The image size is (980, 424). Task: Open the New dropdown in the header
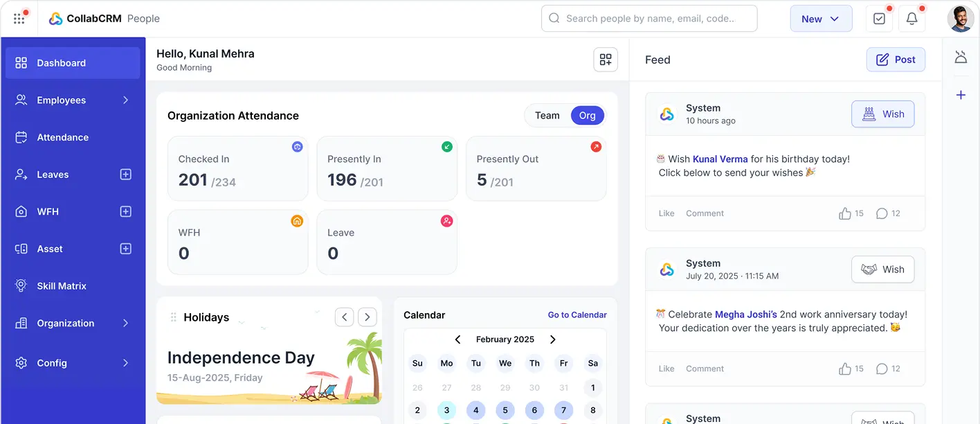821,18
